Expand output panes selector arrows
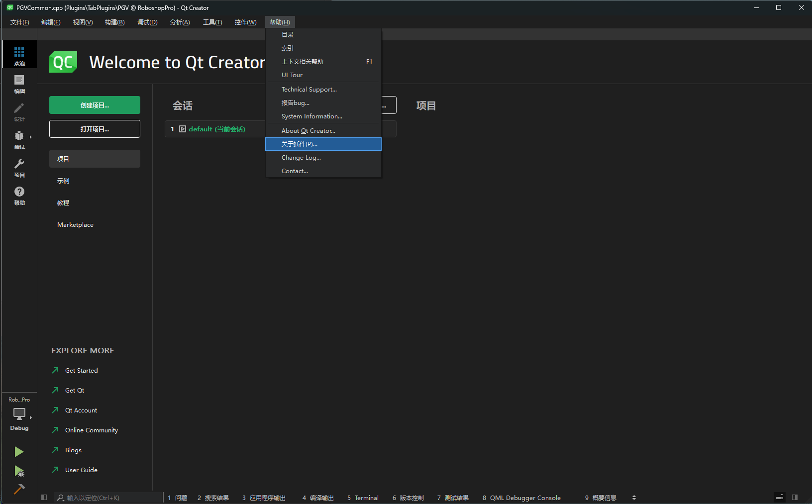 pos(634,498)
